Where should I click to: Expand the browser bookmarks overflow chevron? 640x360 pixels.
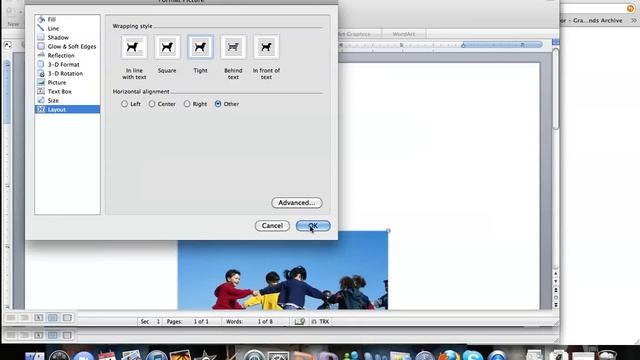pyautogui.click(x=634, y=20)
